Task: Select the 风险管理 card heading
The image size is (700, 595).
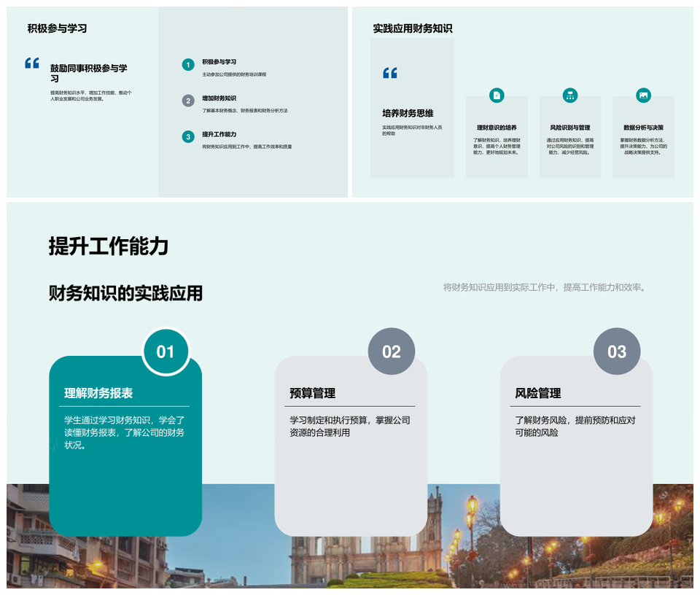Action: click(x=537, y=393)
